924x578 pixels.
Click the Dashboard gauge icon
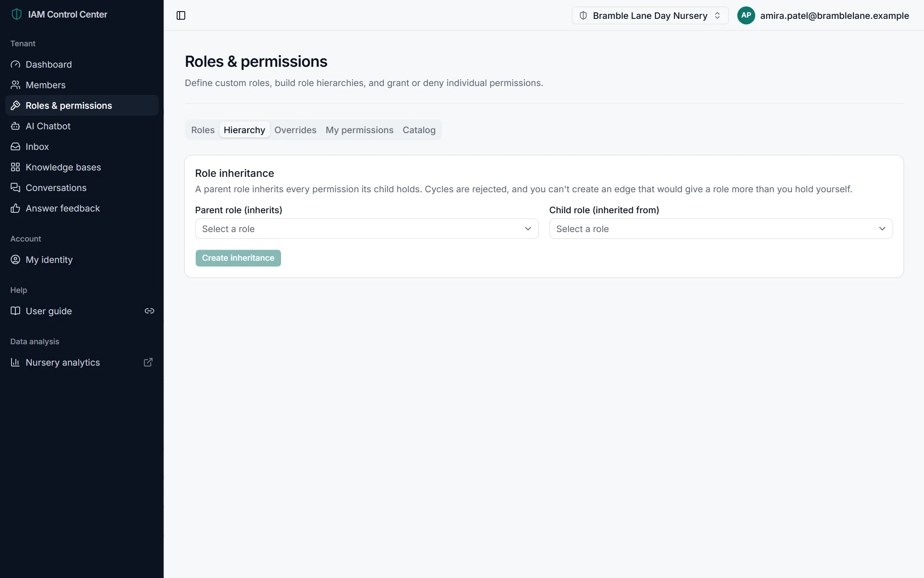tap(15, 64)
